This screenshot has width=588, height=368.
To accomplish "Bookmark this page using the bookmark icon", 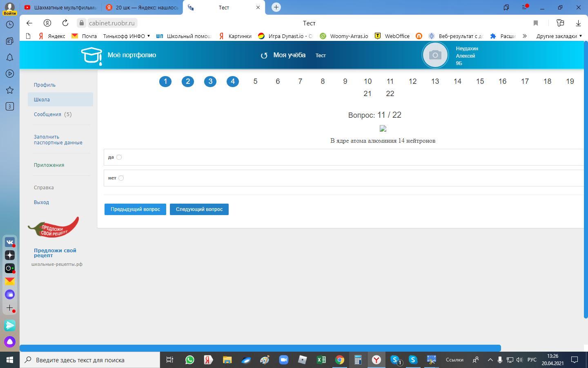I will 536,23.
